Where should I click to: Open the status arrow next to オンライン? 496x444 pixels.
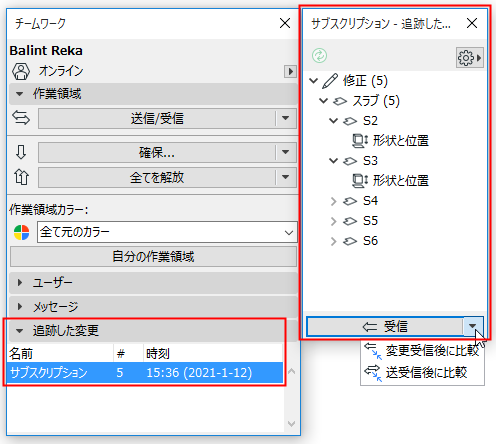(x=290, y=71)
